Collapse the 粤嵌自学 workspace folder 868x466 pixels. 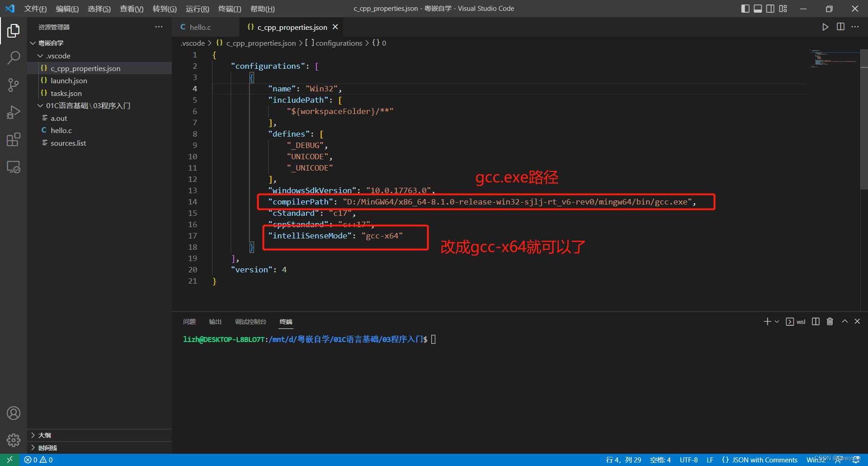33,43
